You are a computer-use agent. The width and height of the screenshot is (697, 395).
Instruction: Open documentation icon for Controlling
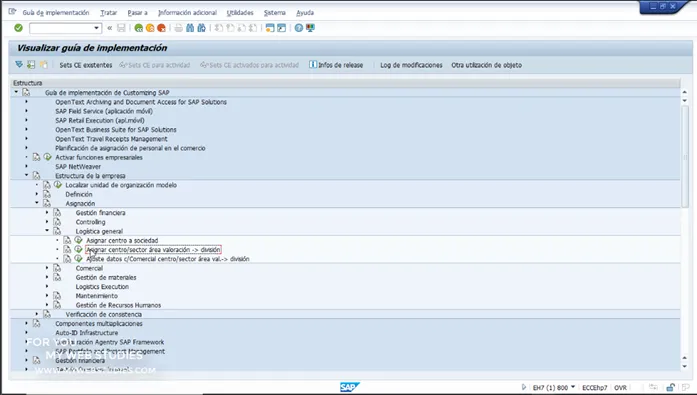click(x=57, y=222)
